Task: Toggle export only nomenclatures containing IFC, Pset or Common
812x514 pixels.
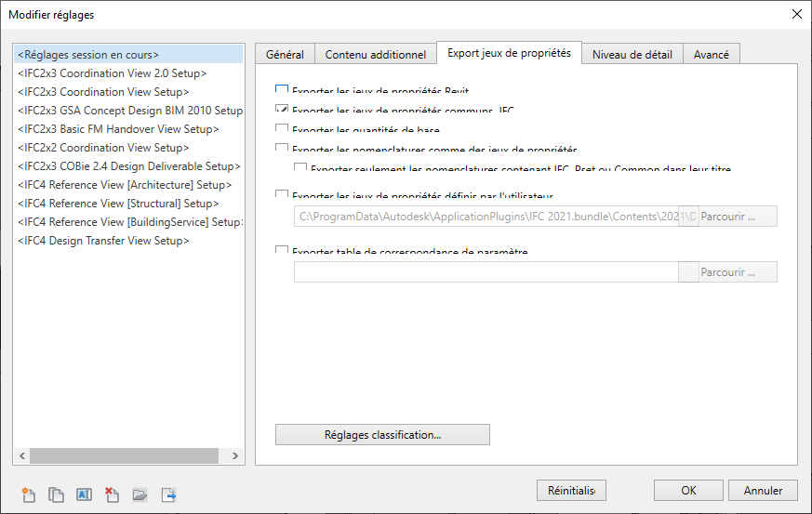Action: [x=300, y=166]
